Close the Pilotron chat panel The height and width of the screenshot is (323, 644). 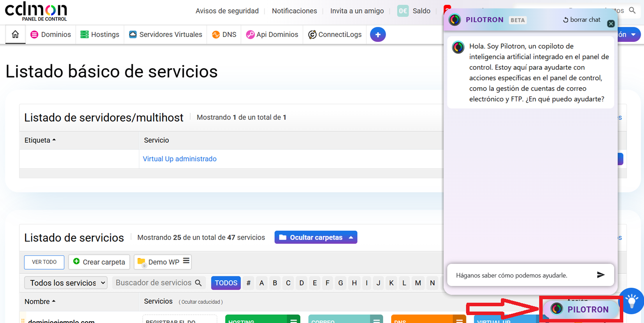(611, 24)
